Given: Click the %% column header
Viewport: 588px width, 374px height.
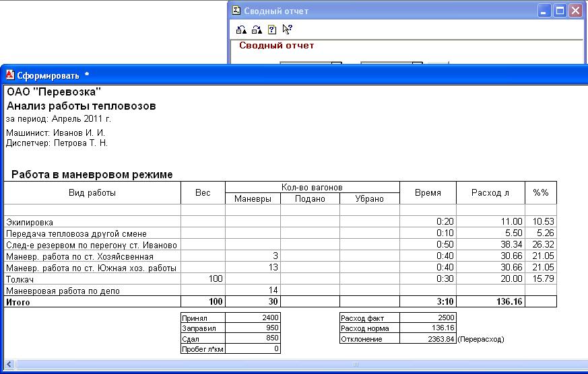Looking at the screenshot, I should (541, 193).
